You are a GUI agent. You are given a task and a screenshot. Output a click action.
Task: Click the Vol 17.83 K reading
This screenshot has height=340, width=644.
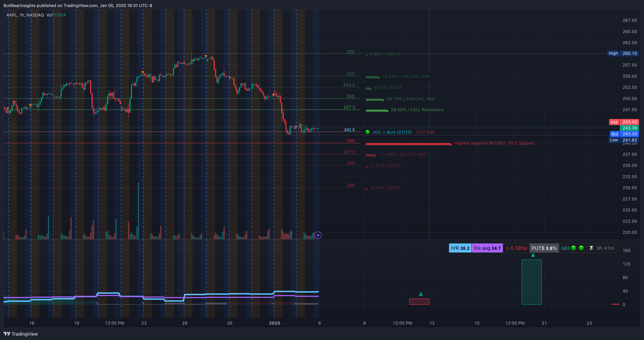click(x=56, y=15)
